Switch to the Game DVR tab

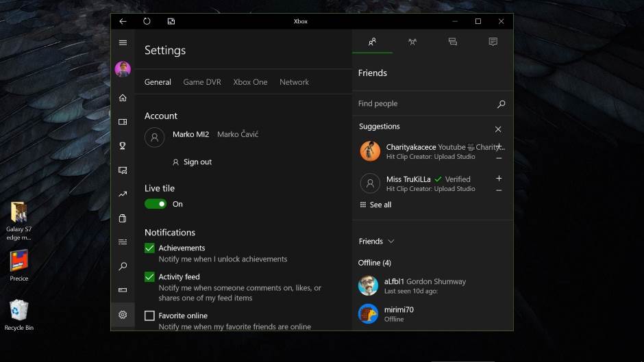tap(202, 82)
